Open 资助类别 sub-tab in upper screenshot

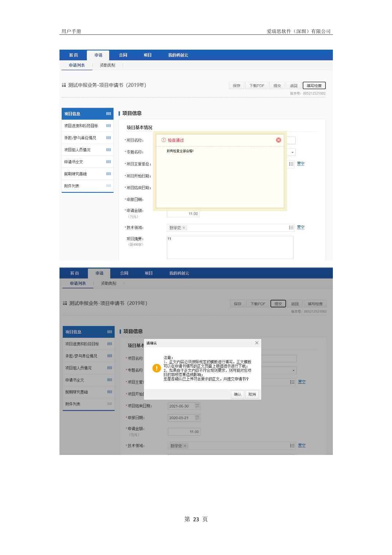pyautogui.click(x=107, y=65)
